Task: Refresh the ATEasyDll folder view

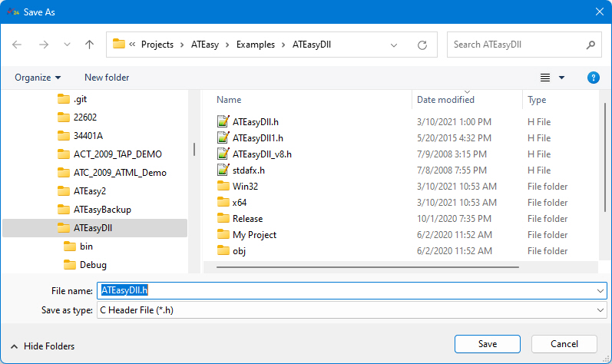Action: click(x=422, y=45)
